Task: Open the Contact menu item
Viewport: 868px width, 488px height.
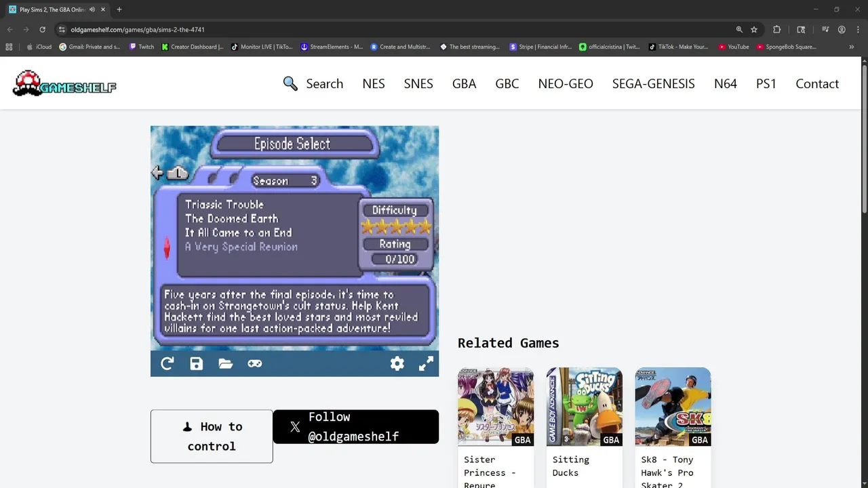Action: (x=817, y=83)
